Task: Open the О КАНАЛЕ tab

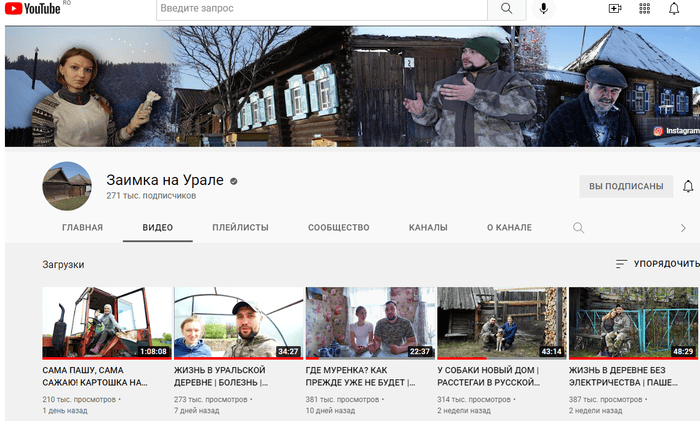Action: [x=509, y=227]
